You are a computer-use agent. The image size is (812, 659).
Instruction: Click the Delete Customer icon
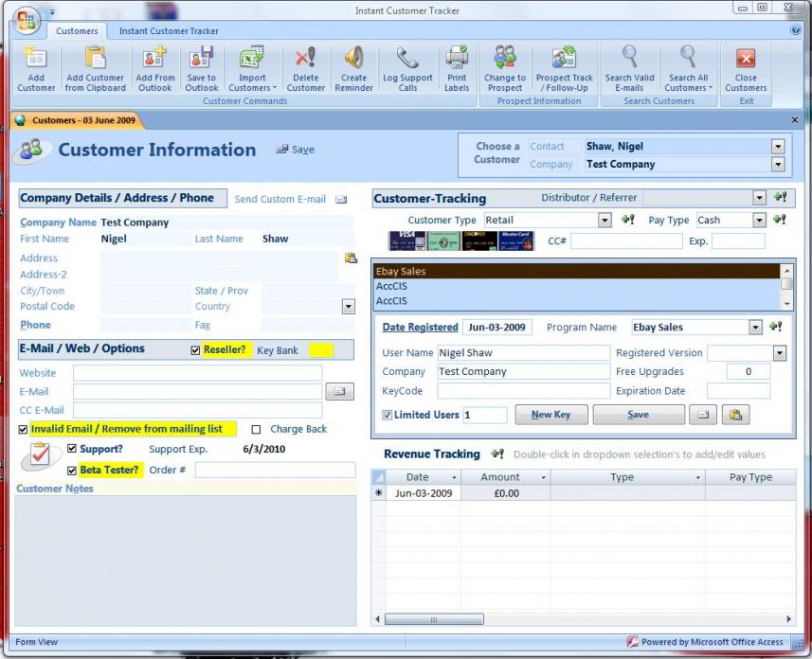pyautogui.click(x=305, y=58)
